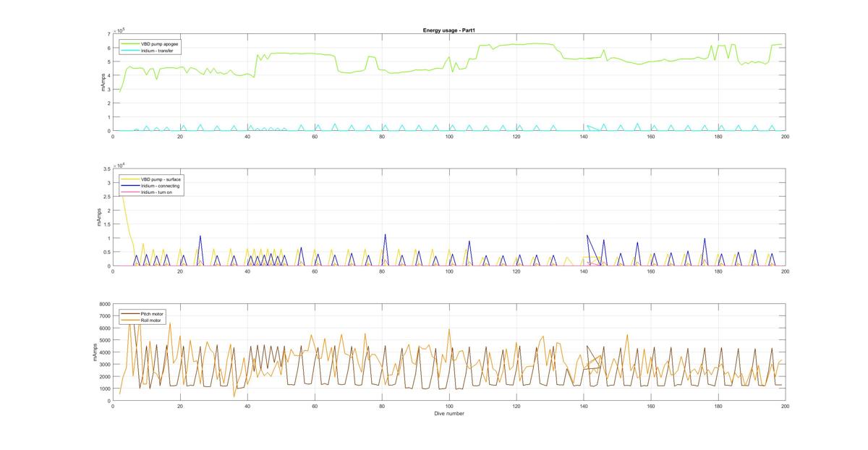Click the '1000' y-tick on bottom plot
This screenshot has height=450, width=868.
[104, 389]
